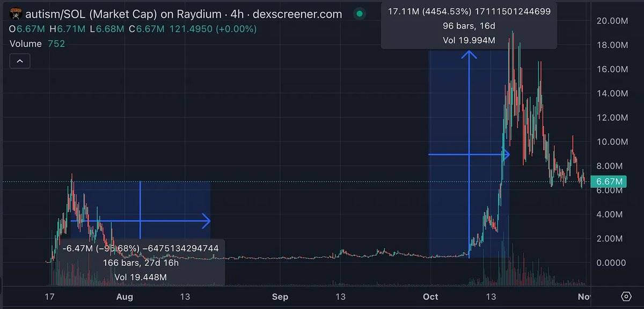Click the upward measurement arrow tip
This screenshot has width=644, height=309.
[470, 53]
